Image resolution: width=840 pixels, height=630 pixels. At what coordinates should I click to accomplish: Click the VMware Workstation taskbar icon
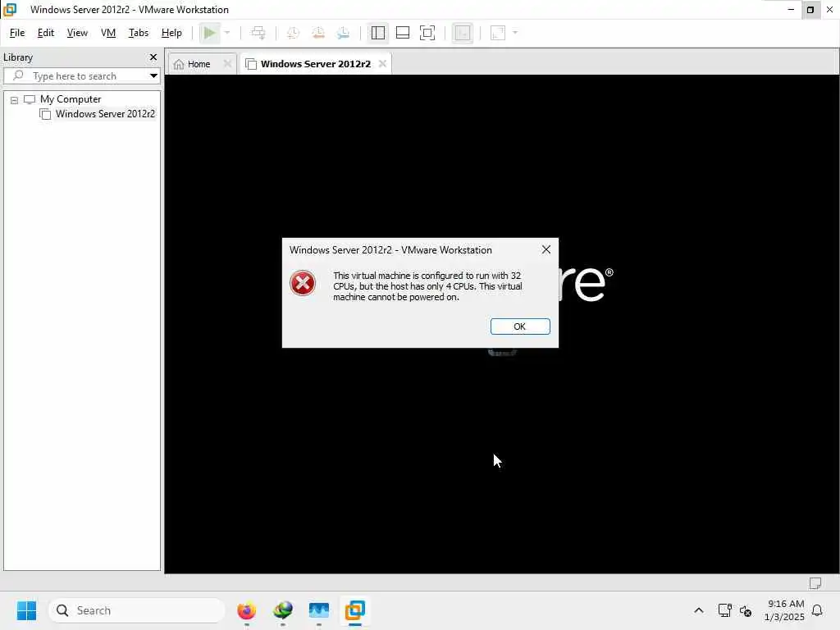(355, 610)
